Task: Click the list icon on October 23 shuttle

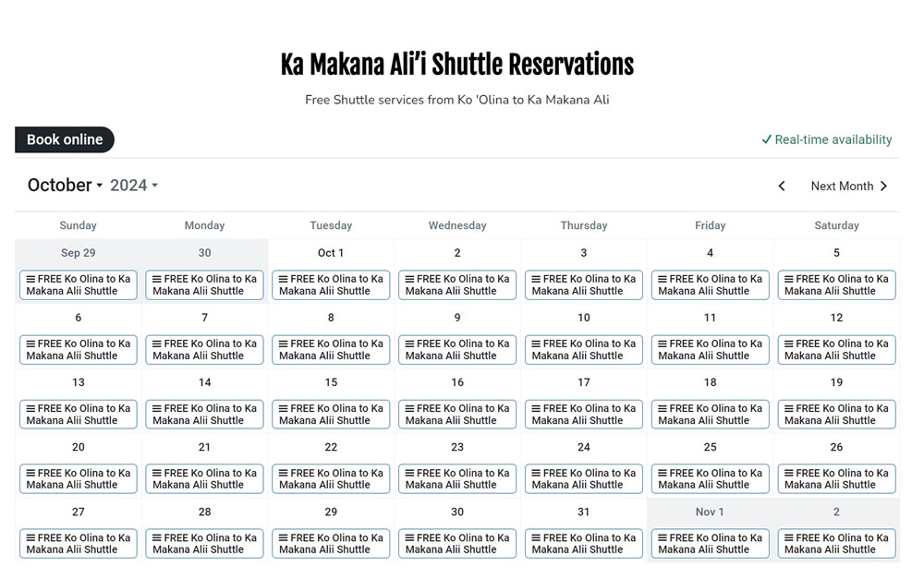Action: point(409,473)
